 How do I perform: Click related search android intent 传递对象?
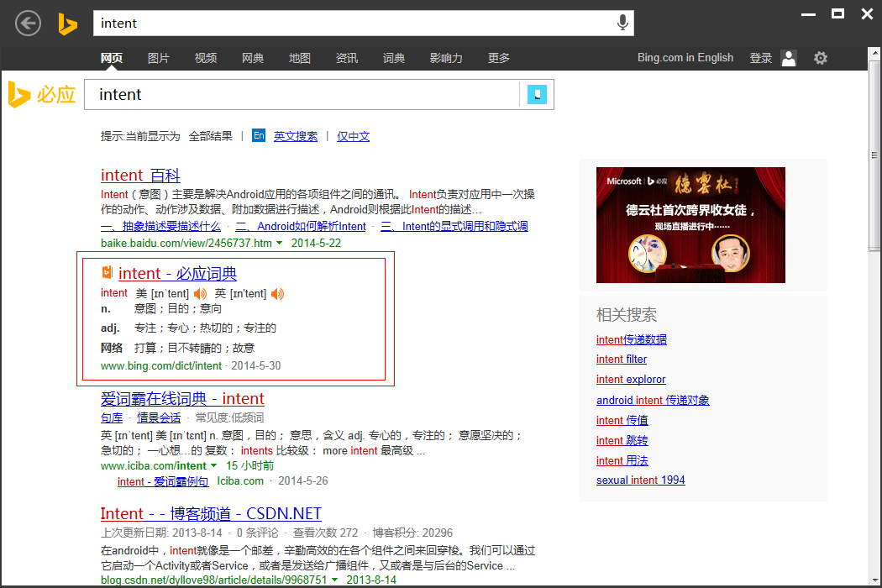point(653,400)
